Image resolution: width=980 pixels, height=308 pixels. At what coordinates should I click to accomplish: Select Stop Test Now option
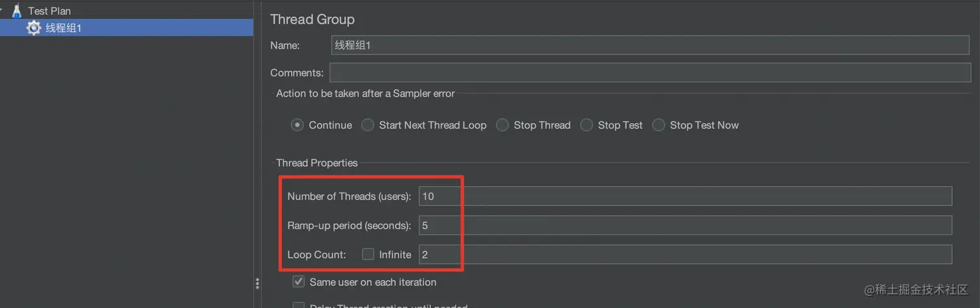pos(659,125)
